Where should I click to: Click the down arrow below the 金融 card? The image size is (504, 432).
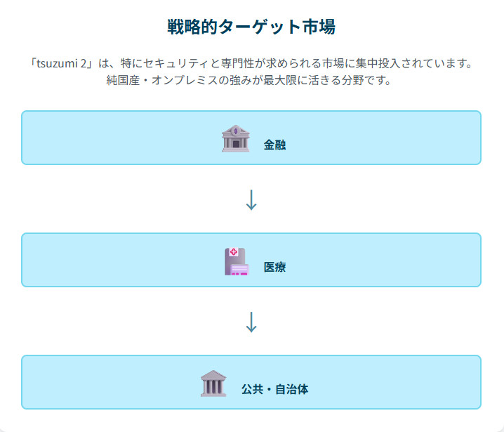251,199
